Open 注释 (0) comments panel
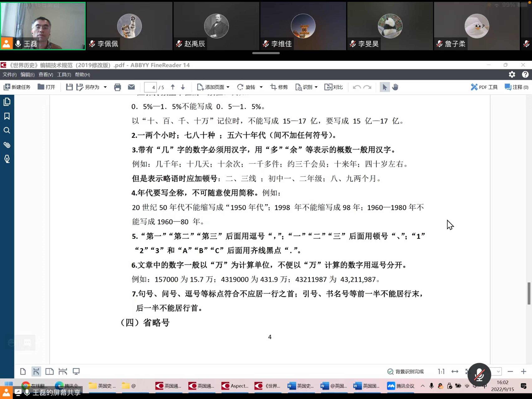Viewport: 532px width, 399px height. pos(516,87)
